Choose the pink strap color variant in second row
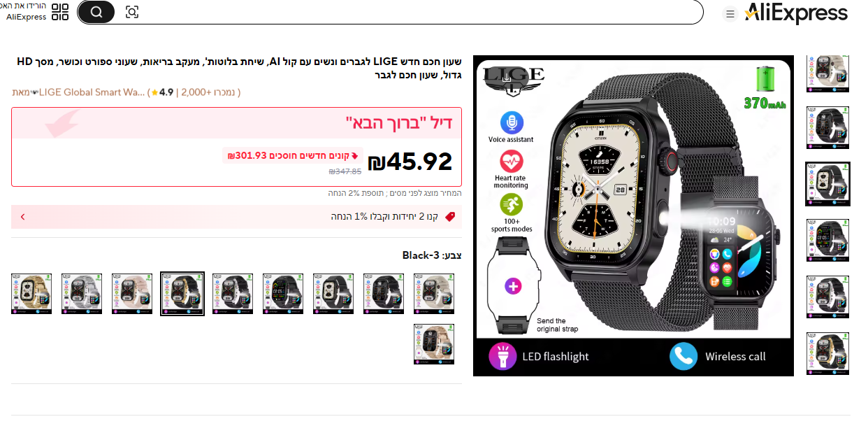 (434, 344)
